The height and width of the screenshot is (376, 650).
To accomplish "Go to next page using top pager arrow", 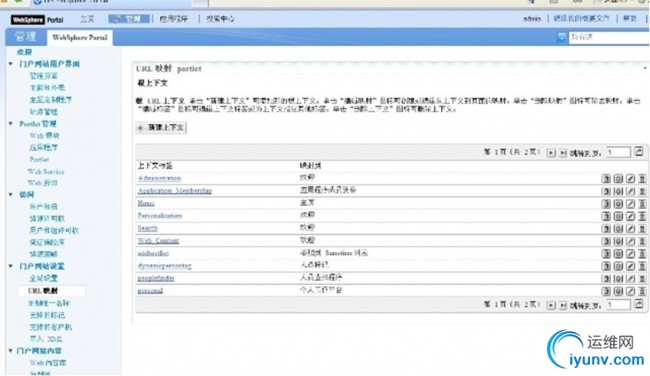I will (x=551, y=153).
